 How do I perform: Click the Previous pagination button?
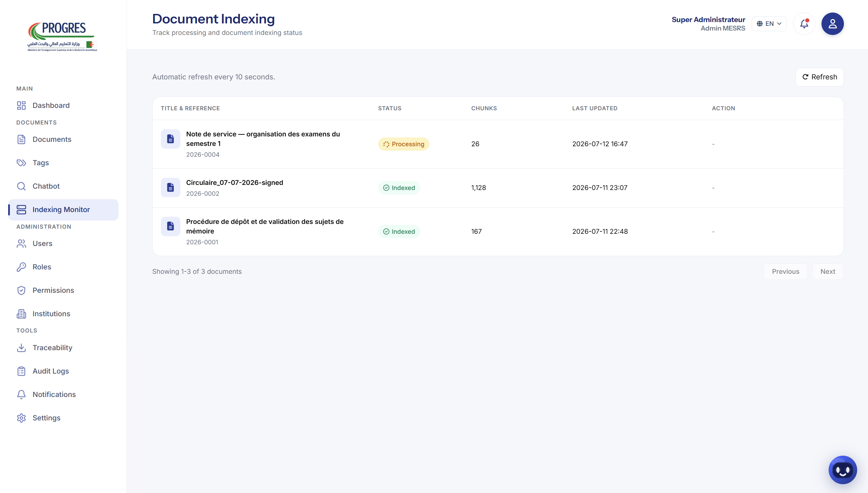tap(786, 272)
